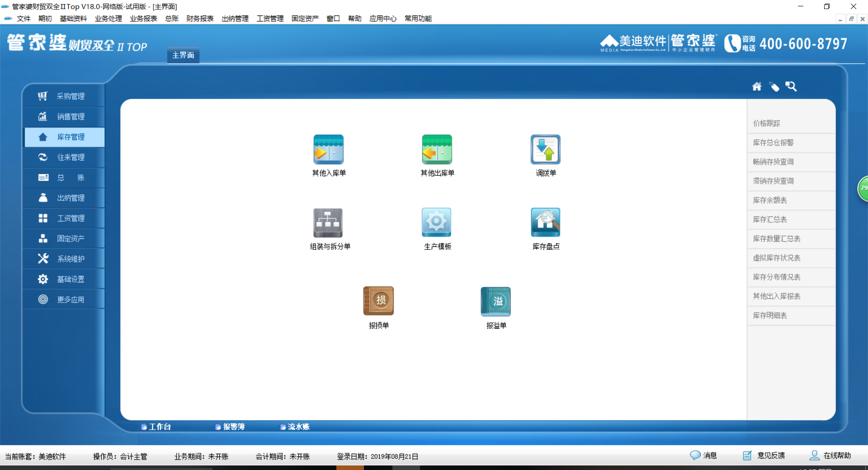Open the 其他入库单 icon
868x470 pixels.
point(329,150)
